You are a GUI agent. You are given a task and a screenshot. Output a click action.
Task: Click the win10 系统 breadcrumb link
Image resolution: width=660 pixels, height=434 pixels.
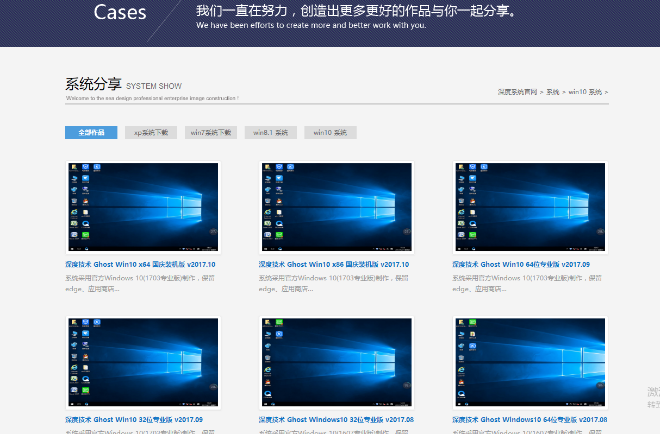pos(586,91)
